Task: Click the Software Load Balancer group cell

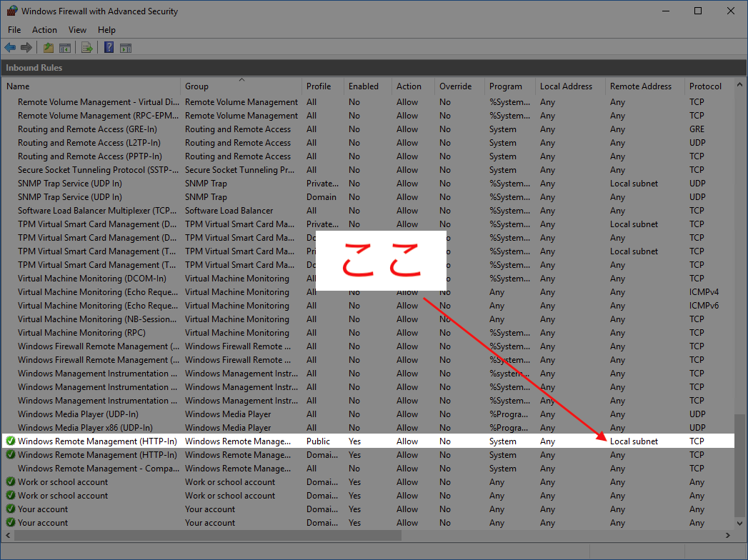Action: pos(229,211)
